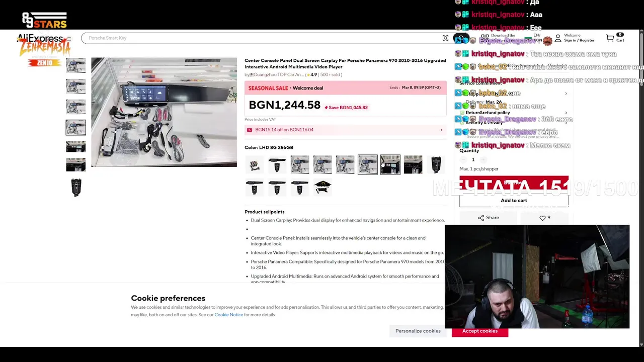This screenshot has width=644, height=362.
Task: Open the categories menu icon beside AliExpress logo
Action: pyautogui.click(x=69, y=38)
